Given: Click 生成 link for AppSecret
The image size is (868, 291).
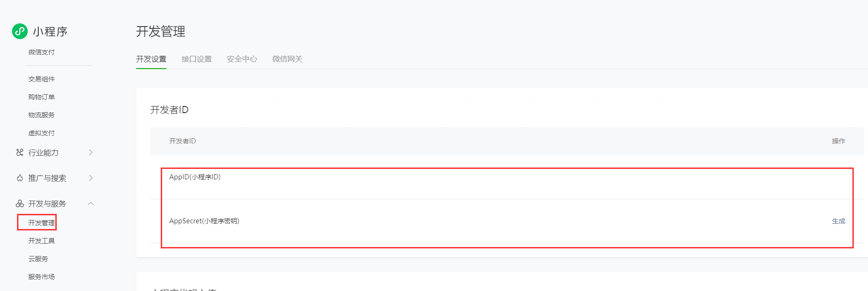Looking at the screenshot, I should (x=839, y=221).
